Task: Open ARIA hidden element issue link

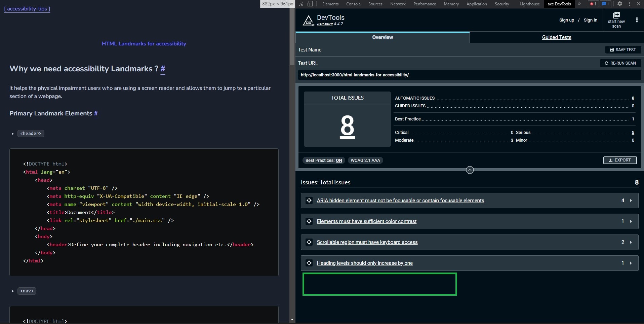Action: coord(400,201)
